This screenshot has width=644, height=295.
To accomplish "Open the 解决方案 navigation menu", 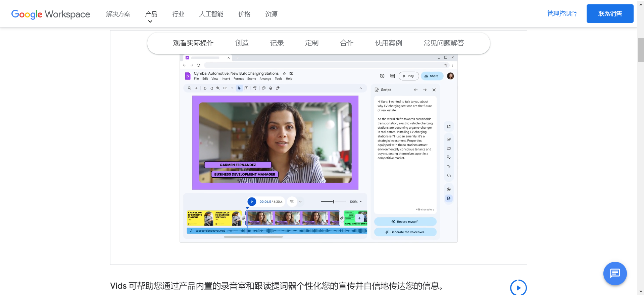I will (x=118, y=14).
